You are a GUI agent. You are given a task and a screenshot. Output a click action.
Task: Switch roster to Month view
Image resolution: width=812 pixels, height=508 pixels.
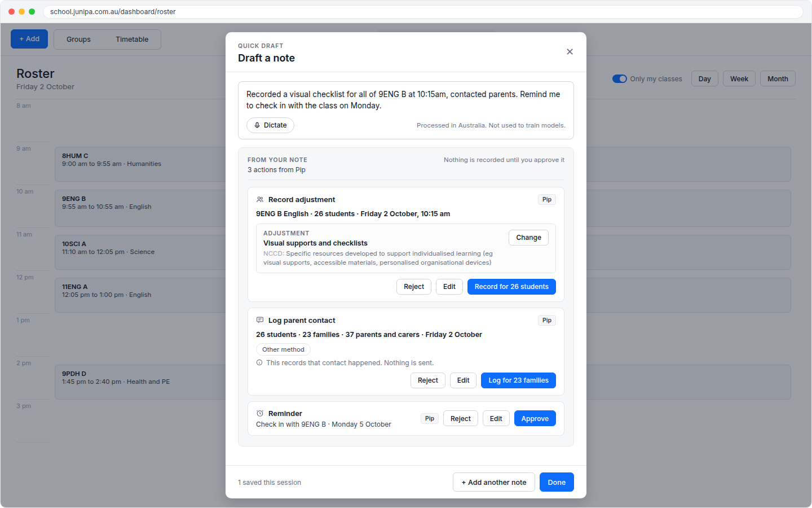pos(778,79)
